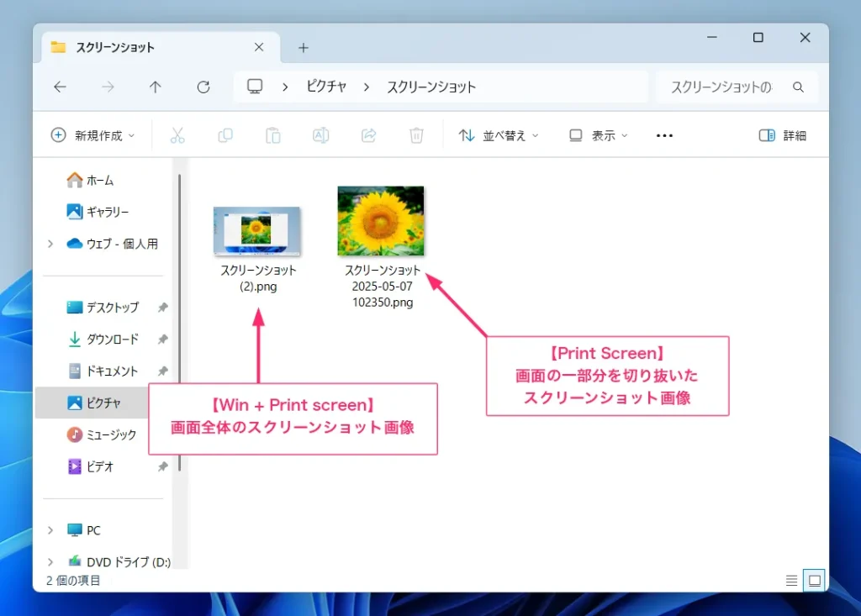Expand the DVD ドライブ (D:) node
Screen dimensions: 861x616
point(50,561)
